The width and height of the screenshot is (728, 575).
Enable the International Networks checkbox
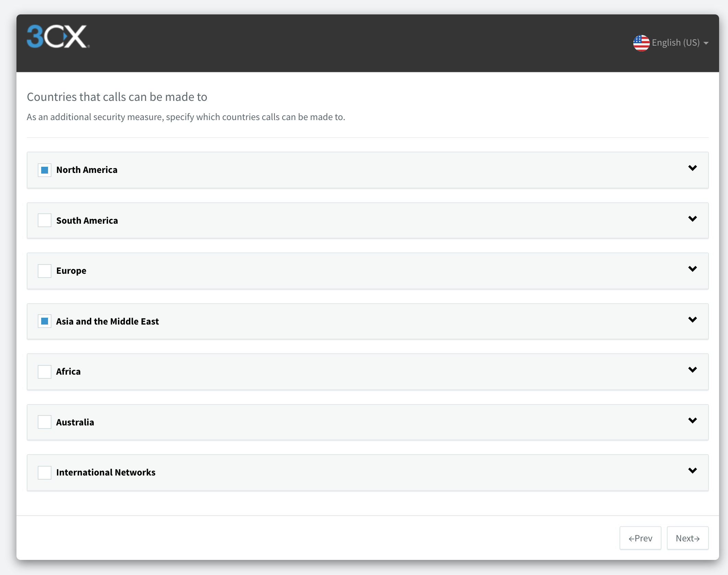(45, 472)
